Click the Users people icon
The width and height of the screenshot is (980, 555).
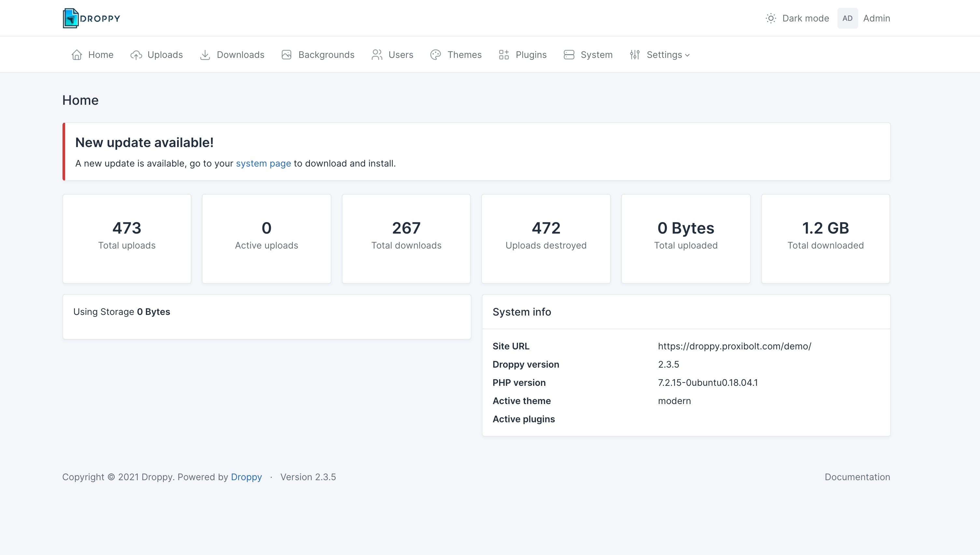tap(377, 55)
